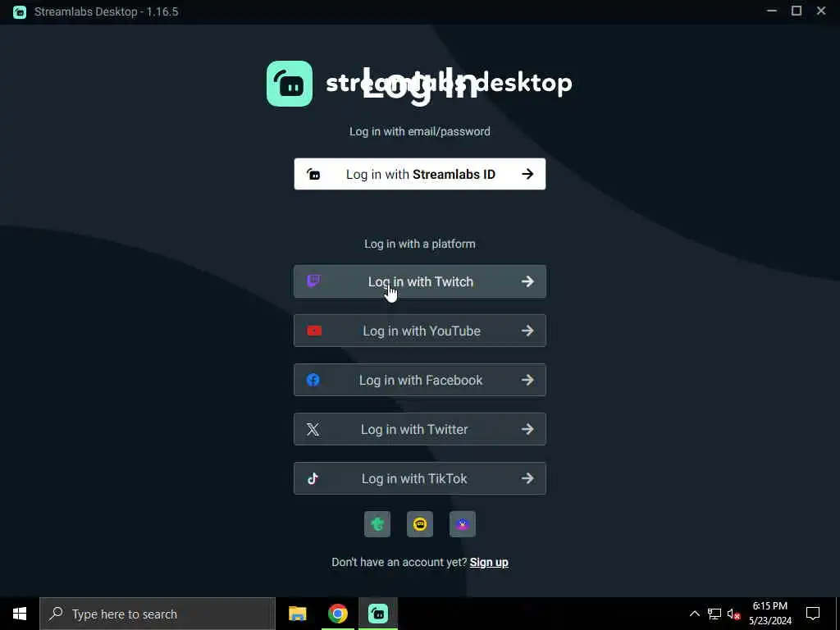Click the 'Log in with email/password' text

[419, 131]
